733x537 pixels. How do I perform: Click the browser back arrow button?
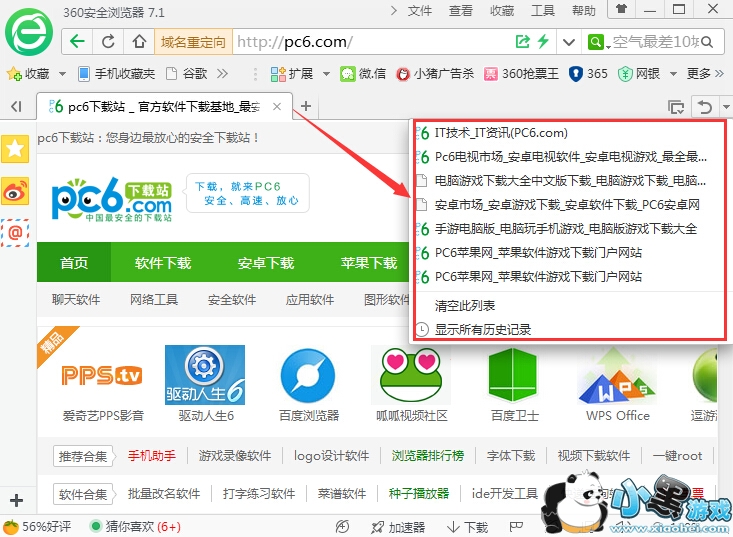77,42
